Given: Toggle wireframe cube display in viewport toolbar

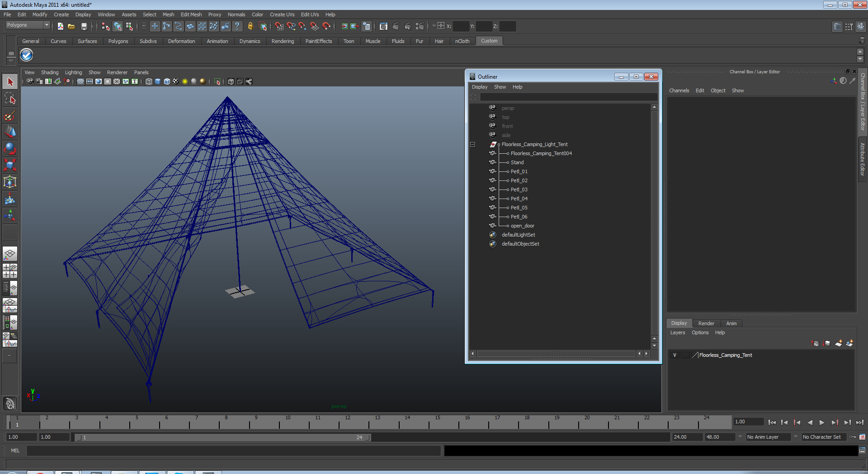Looking at the screenshot, I should tap(149, 81).
